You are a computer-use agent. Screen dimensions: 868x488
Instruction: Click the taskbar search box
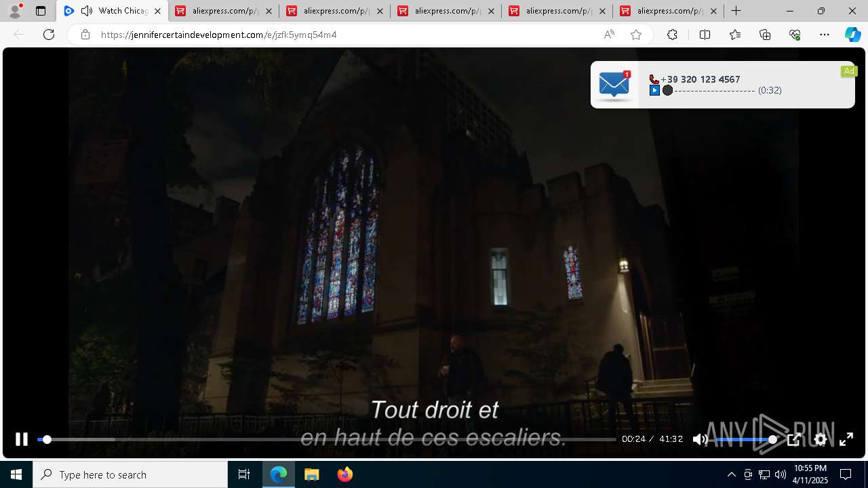tap(130, 474)
